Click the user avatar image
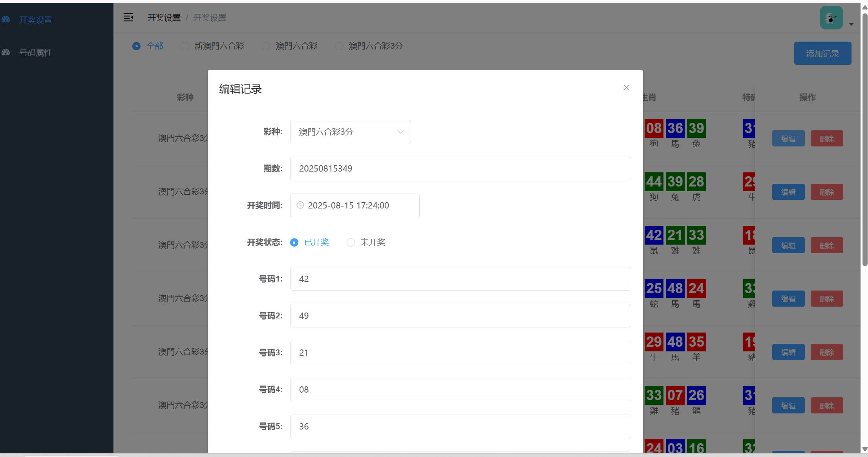 [x=831, y=18]
